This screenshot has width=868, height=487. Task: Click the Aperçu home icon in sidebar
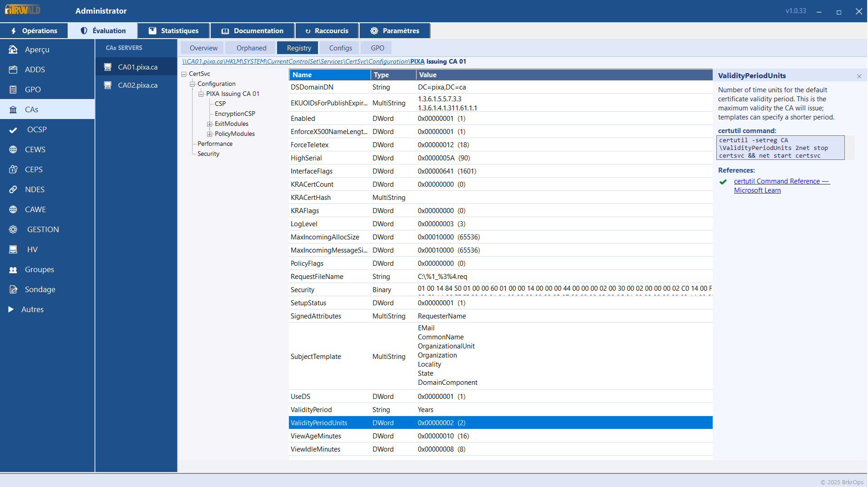(13, 50)
